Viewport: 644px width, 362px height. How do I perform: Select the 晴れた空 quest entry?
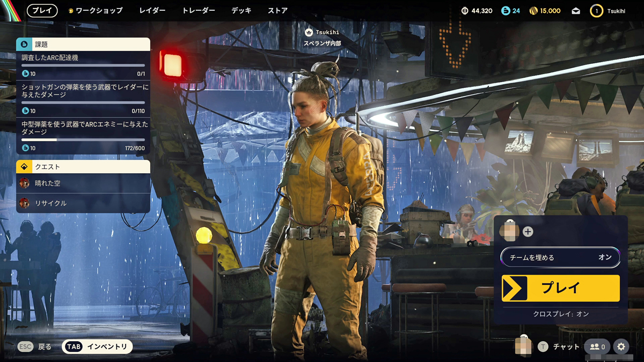coord(83,183)
